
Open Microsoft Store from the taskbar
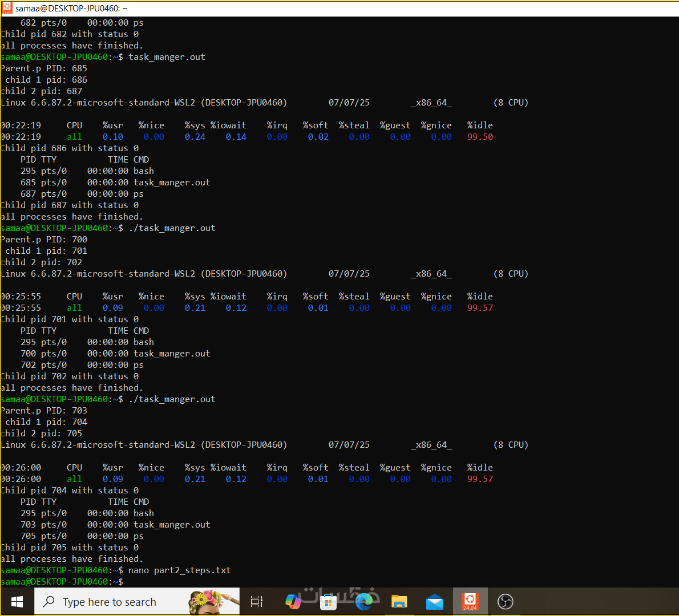tap(328, 602)
